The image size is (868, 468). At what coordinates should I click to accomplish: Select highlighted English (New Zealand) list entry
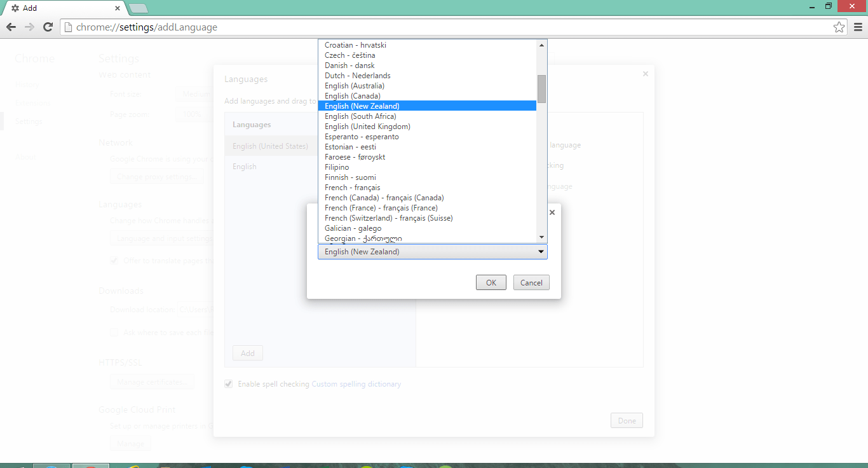pos(427,106)
